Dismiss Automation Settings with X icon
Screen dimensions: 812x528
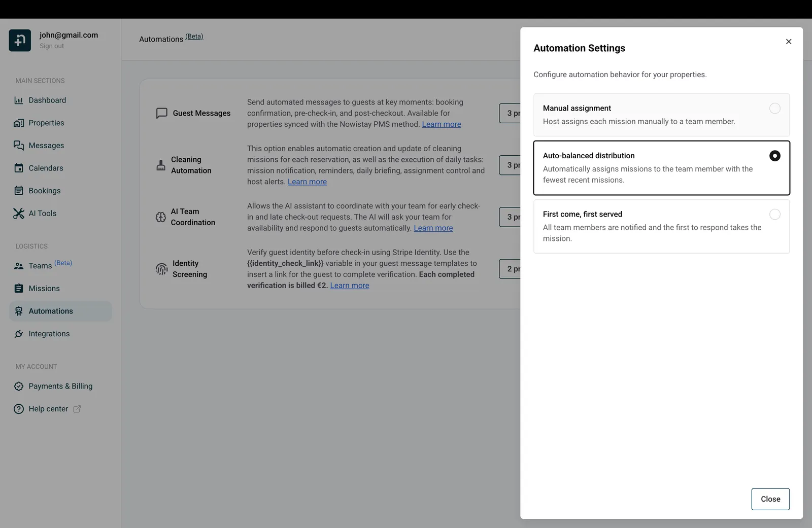(789, 42)
